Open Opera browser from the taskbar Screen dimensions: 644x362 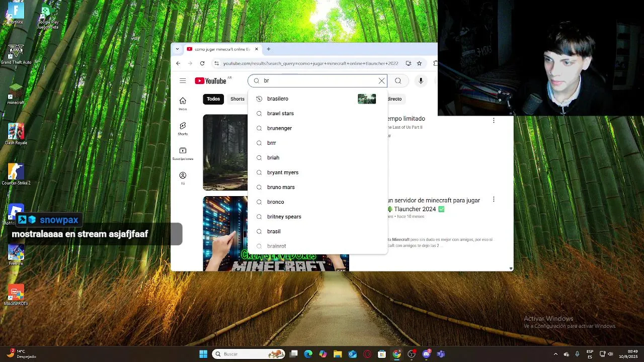(367, 354)
